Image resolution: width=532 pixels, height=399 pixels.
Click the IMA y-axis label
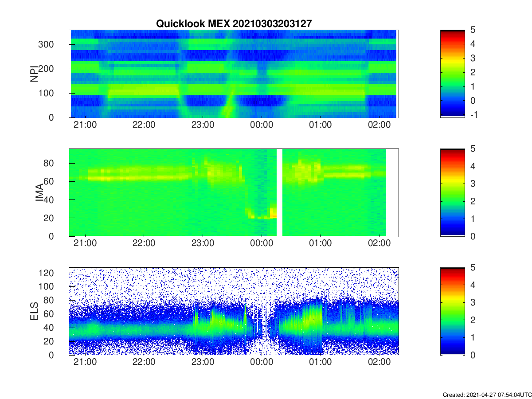[x=39, y=192]
